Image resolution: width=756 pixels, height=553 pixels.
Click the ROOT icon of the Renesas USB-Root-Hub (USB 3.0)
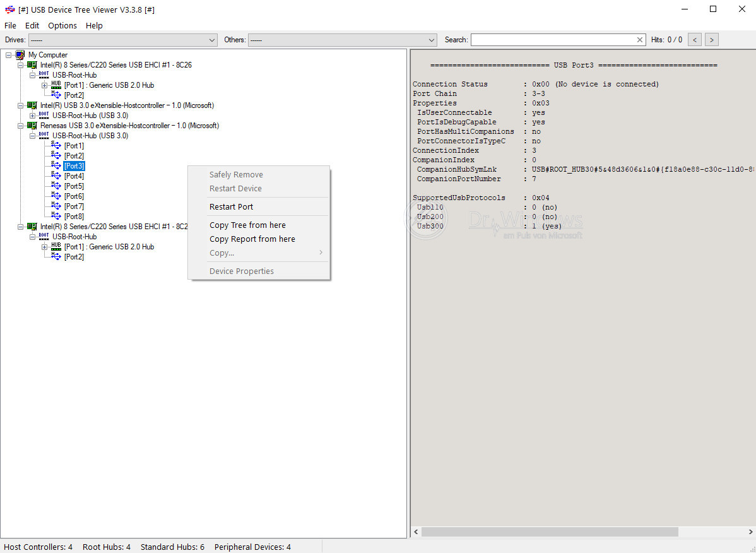(44, 136)
